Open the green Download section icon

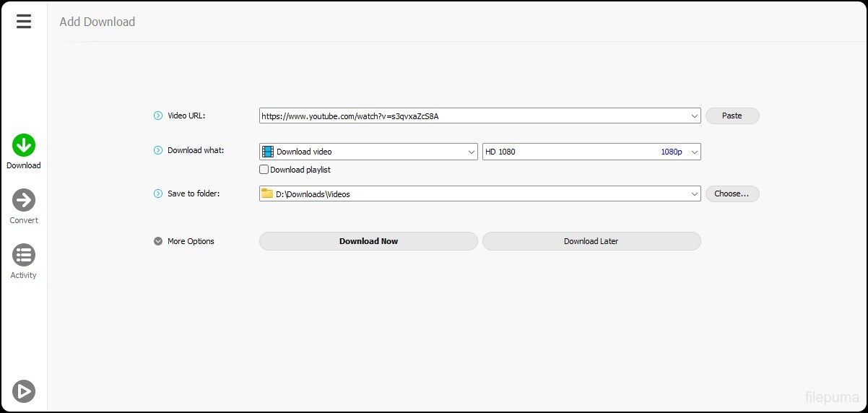[24, 145]
